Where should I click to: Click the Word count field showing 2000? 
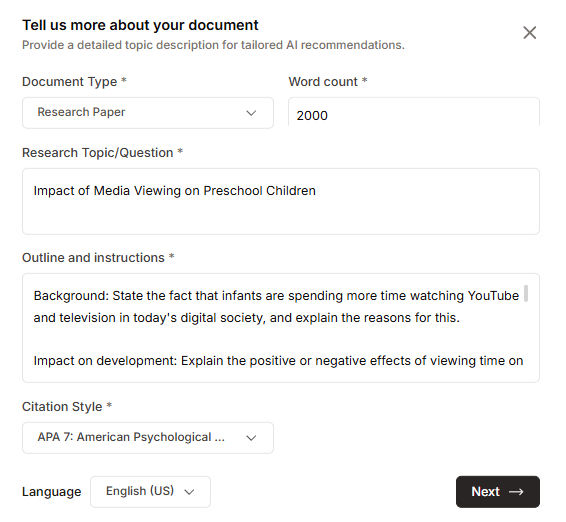(414, 113)
